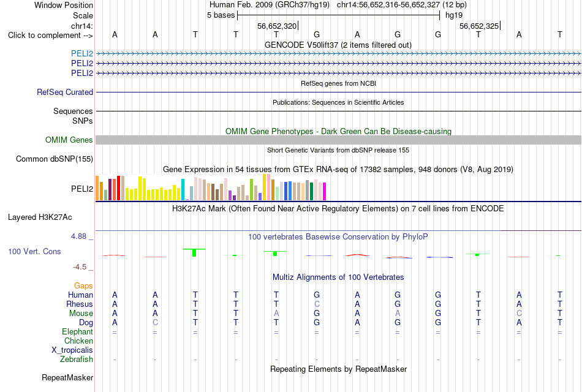Click the RepeatMasker track label

tap(67, 377)
